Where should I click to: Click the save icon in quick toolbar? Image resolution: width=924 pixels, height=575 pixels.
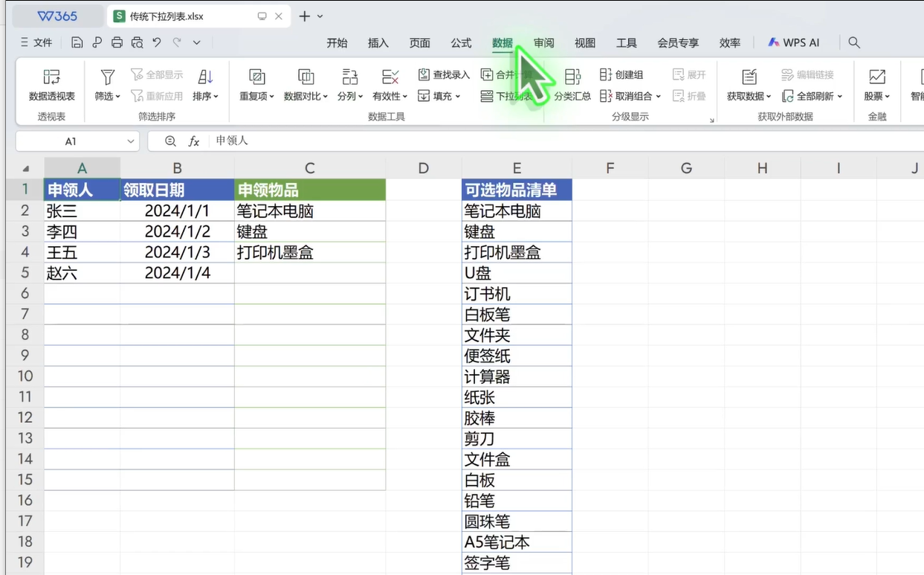coord(77,42)
